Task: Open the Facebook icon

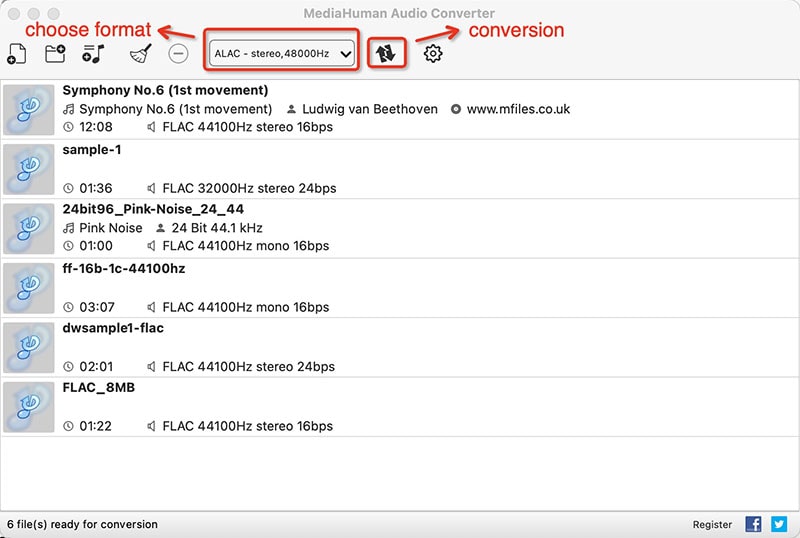Action: point(754,524)
